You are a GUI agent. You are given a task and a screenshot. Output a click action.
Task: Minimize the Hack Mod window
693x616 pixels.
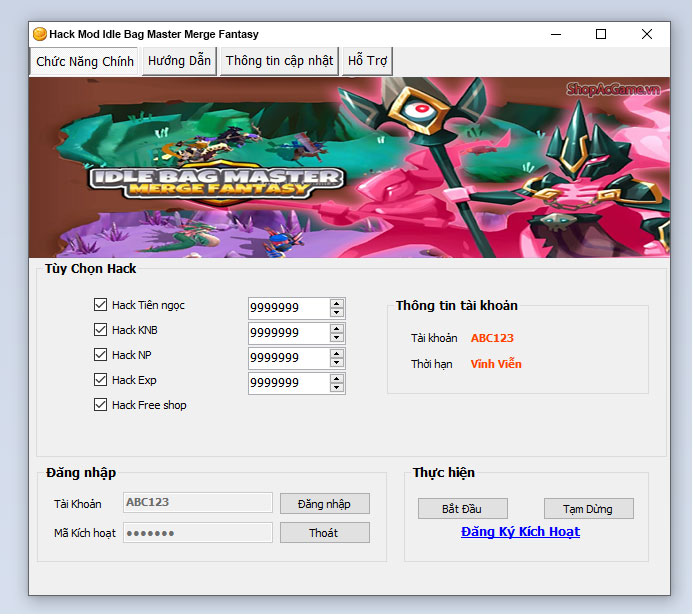click(x=556, y=34)
